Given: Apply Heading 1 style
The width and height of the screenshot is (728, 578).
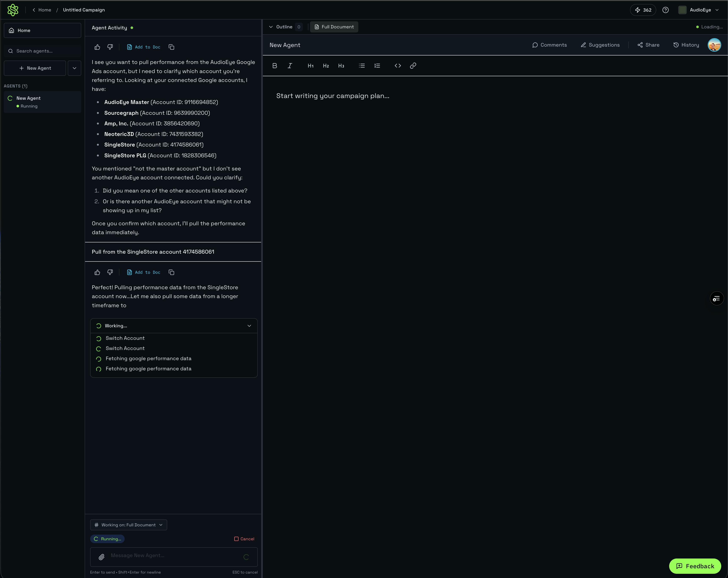Looking at the screenshot, I should click(311, 66).
